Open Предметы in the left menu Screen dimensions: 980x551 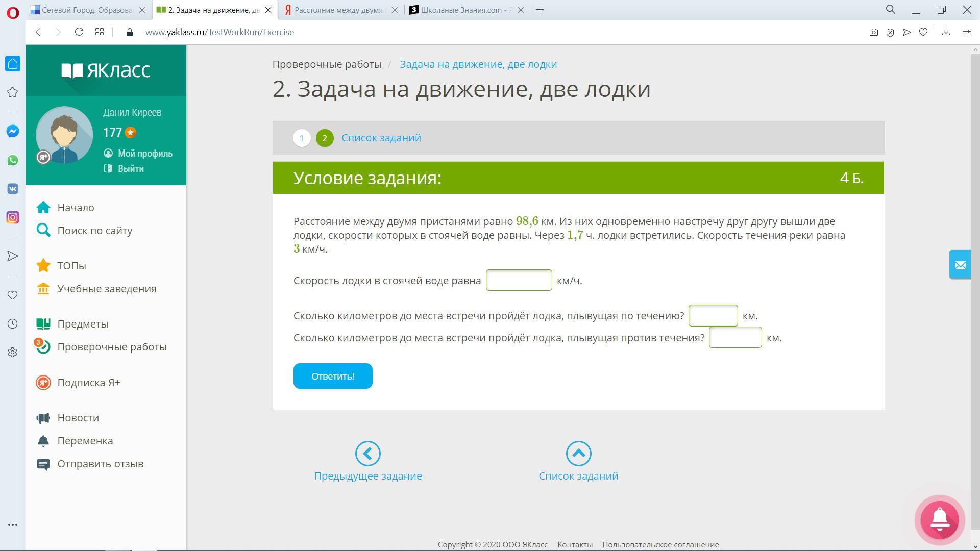83,324
